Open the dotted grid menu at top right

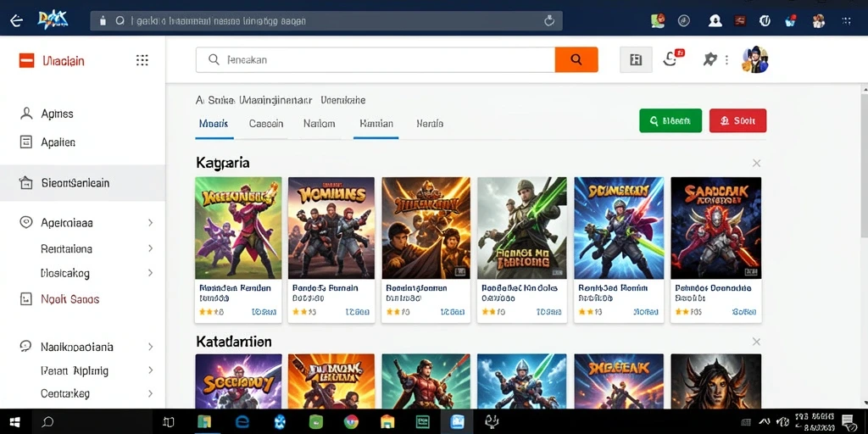click(847, 21)
